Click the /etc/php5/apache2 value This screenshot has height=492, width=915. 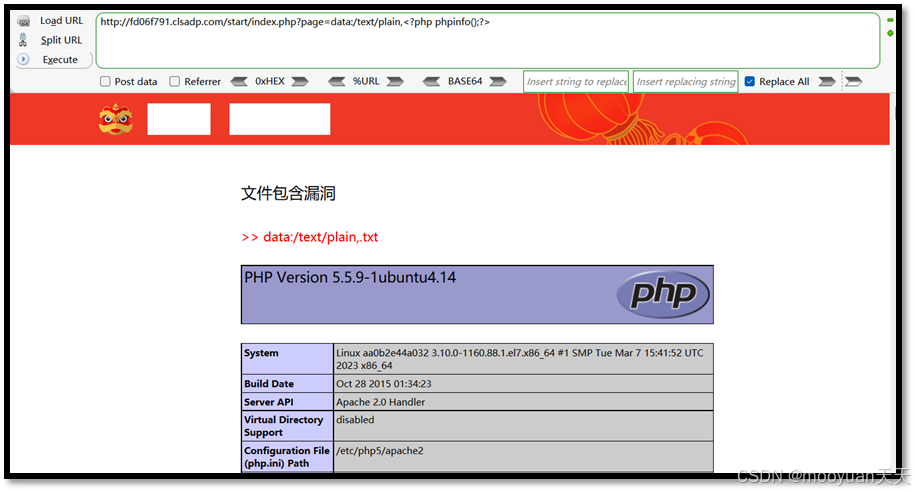point(380,451)
